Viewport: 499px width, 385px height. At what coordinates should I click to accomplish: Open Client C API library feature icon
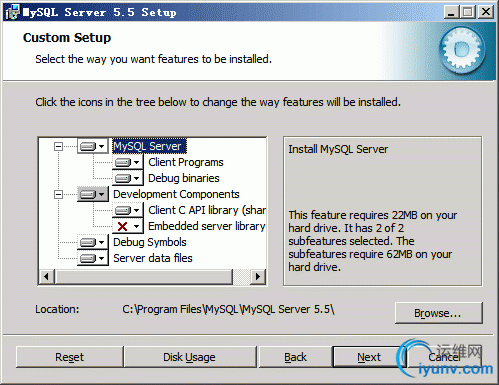pos(128,210)
